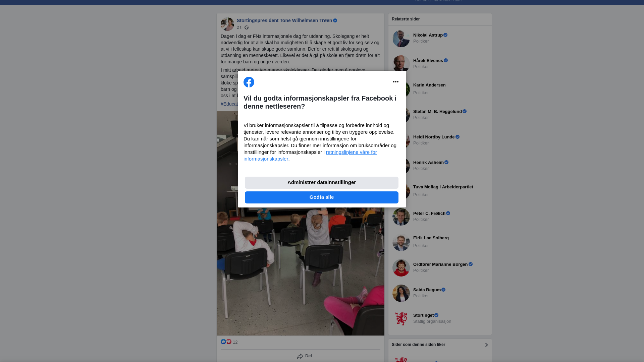Click the Facebook logo in the dialog
This screenshot has width=644, height=362.
point(249,82)
